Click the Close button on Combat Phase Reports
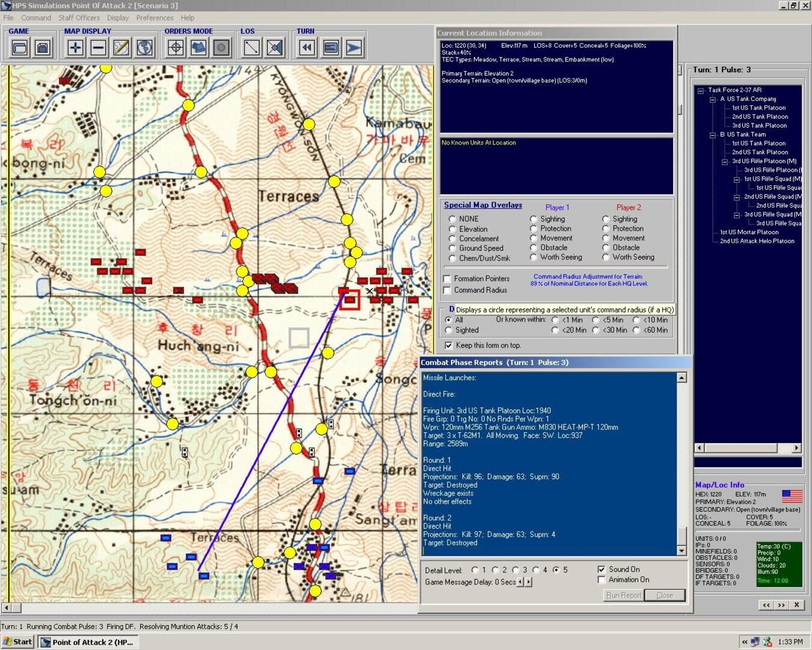The image size is (812, 650). 664,595
